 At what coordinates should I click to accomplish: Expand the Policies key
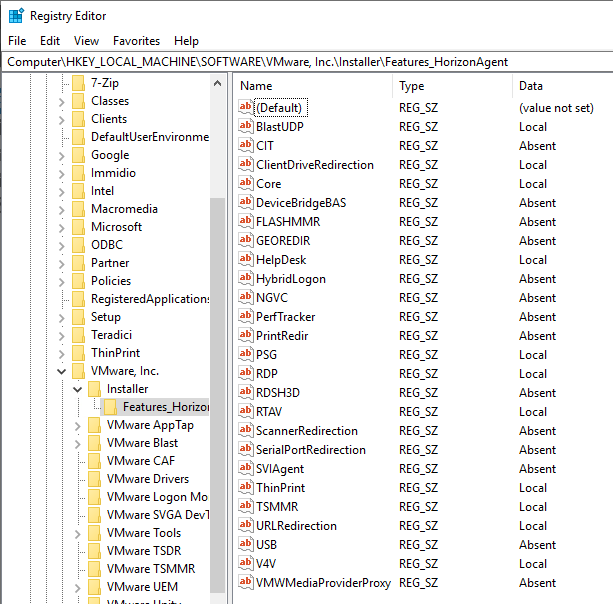pyautogui.click(x=61, y=281)
